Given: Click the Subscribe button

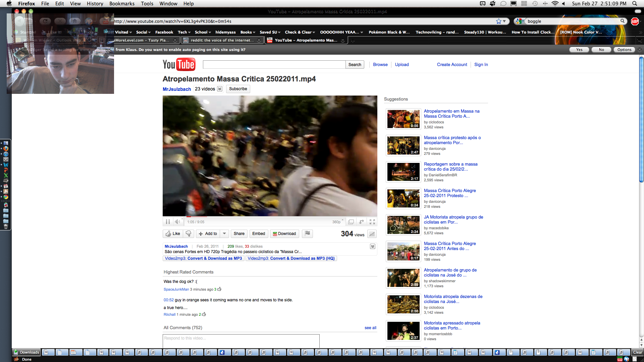Looking at the screenshot, I should pos(238,89).
